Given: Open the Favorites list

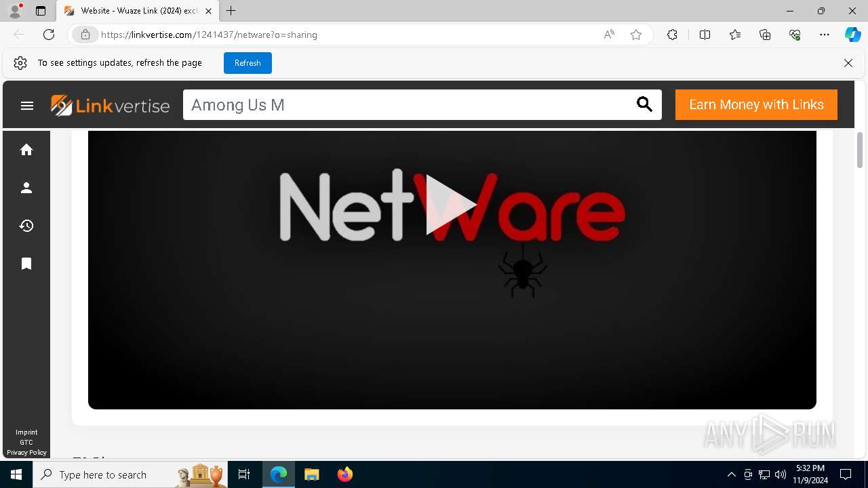Looking at the screenshot, I should pos(735,35).
